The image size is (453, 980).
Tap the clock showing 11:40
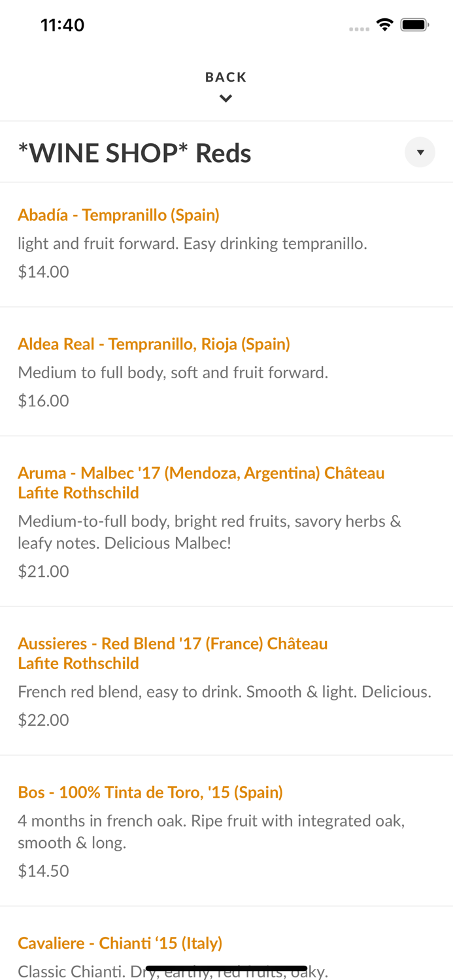63,24
